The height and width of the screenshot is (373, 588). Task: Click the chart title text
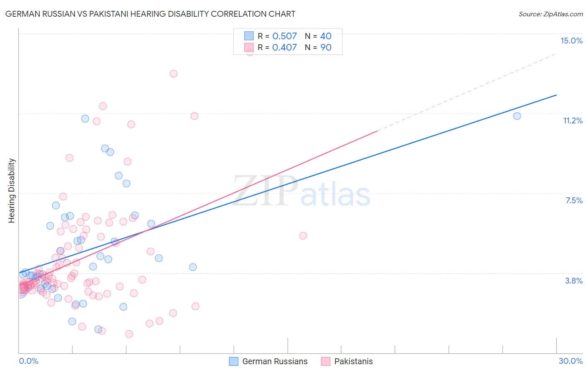click(150, 14)
